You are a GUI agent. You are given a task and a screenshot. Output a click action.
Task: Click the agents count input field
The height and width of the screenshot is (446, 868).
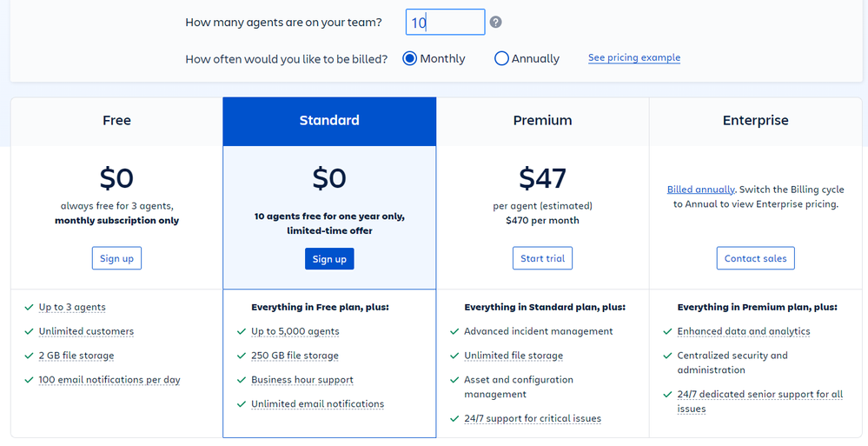point(445,23)
